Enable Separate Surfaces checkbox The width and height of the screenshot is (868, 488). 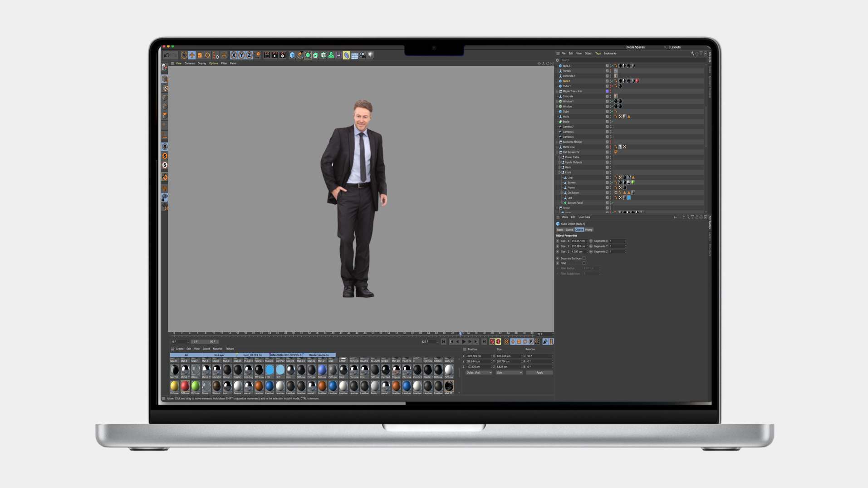click(584, 258)
